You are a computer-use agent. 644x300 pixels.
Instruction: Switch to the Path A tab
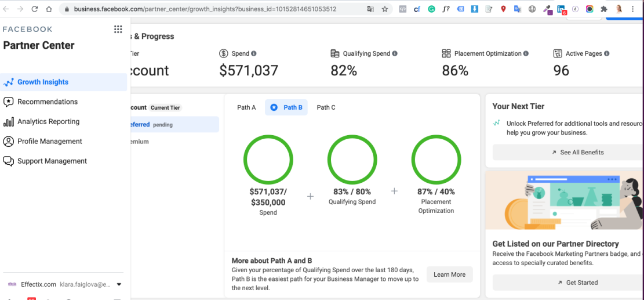click(246, 107)
